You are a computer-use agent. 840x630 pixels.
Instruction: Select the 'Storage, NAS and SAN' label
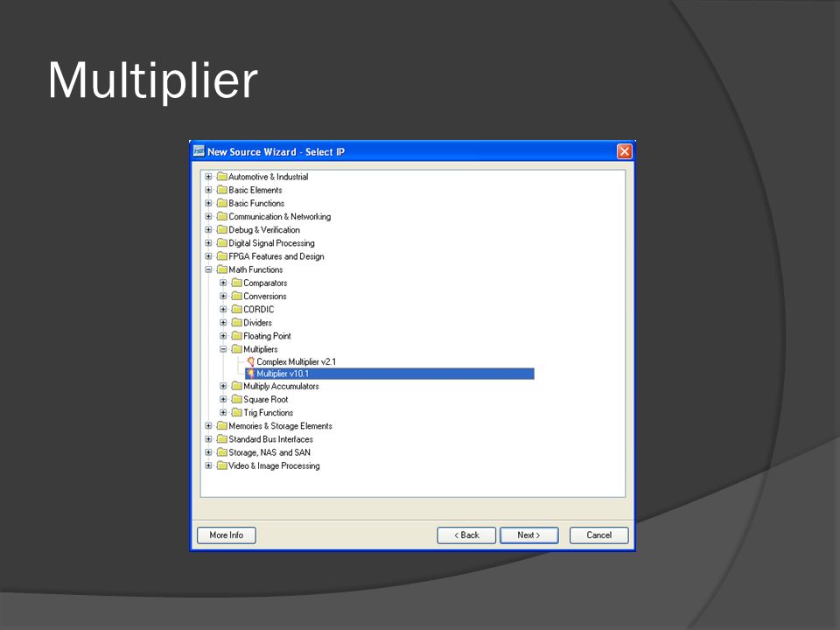click(269, 452)
